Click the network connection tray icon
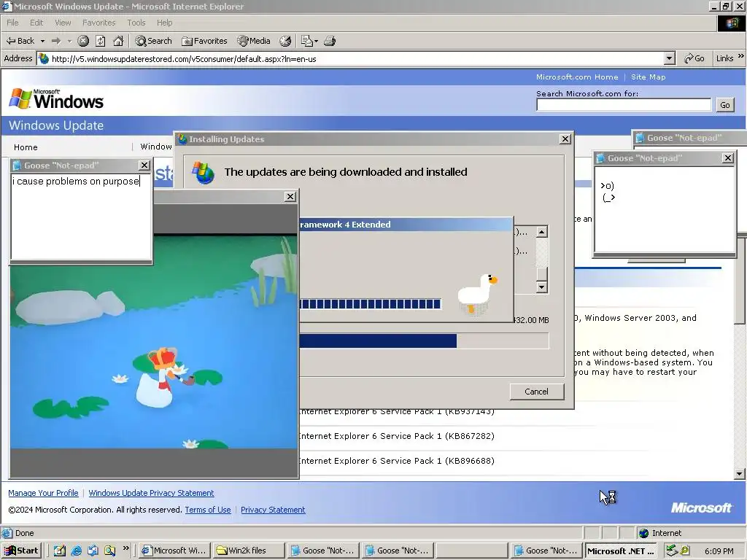The width and height of the screenshot is (747, 560). [x=672, y=551]
